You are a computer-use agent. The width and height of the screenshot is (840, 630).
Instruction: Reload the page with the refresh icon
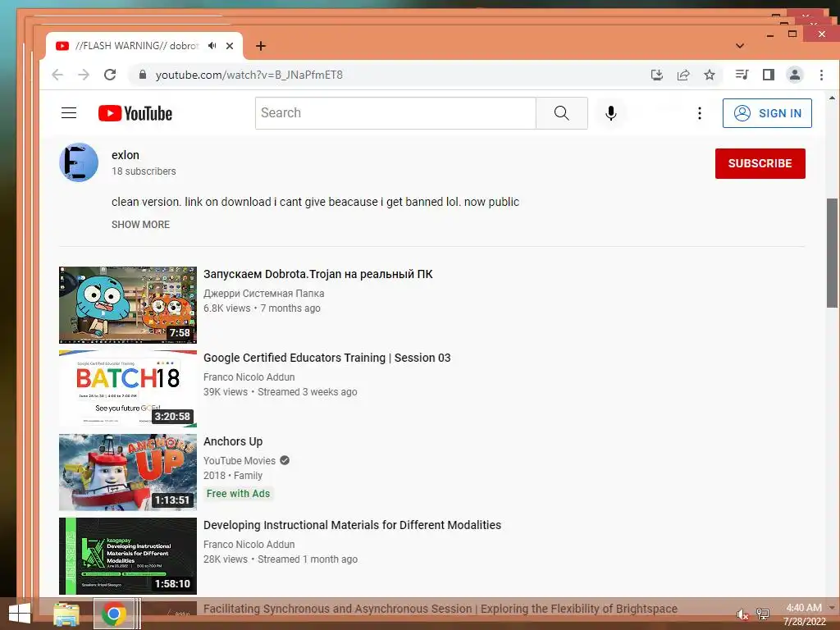[x=110, y=75]
